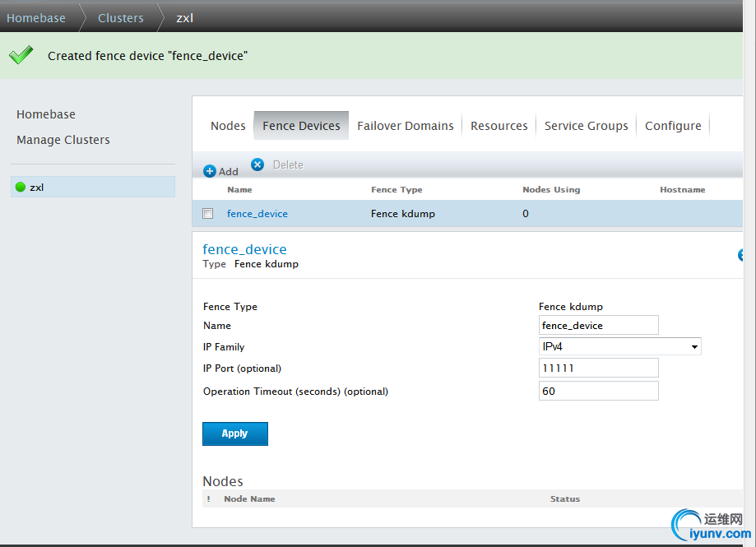Click green status dot next to zxl
Screen dimensions: 756x547
coord(21,187)
